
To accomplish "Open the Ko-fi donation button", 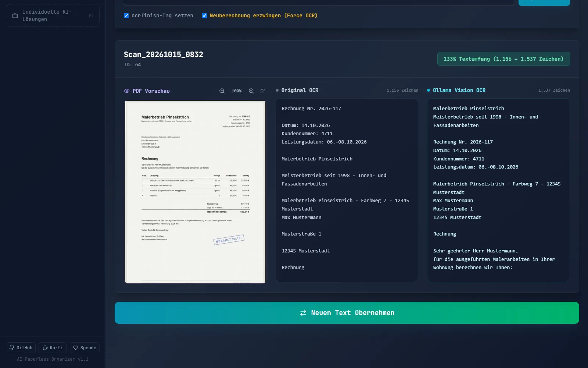I will 53,348.
